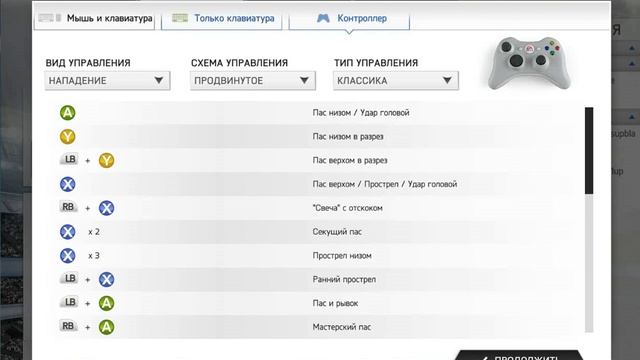Select the "Свеча" с отскоком text

[347, 208]
